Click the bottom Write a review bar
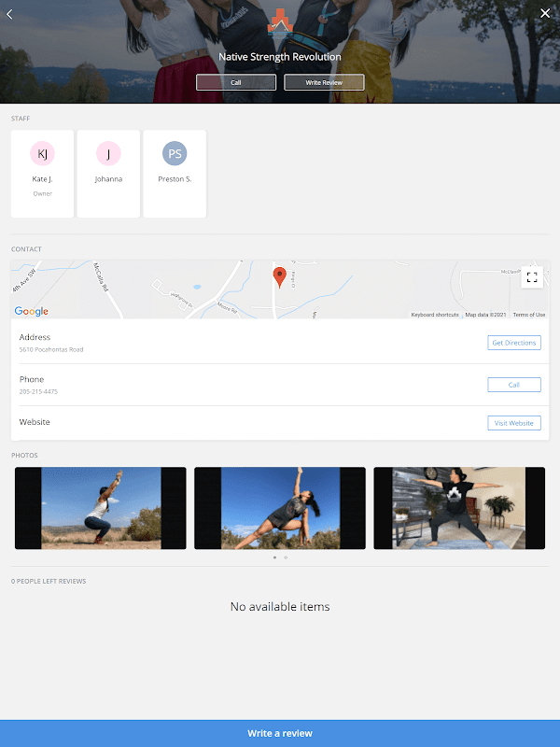This screenshot has height=747, width=560. click(x=280, y=733)
